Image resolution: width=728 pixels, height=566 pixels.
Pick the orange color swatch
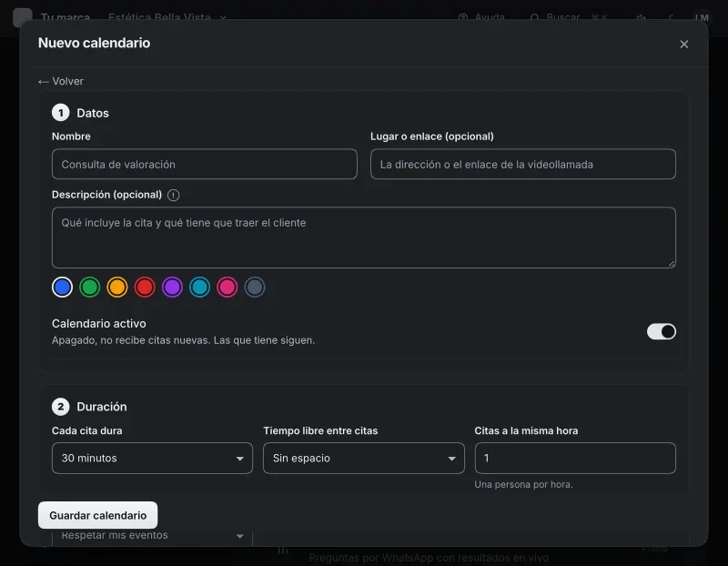click(x=117, y=287)
